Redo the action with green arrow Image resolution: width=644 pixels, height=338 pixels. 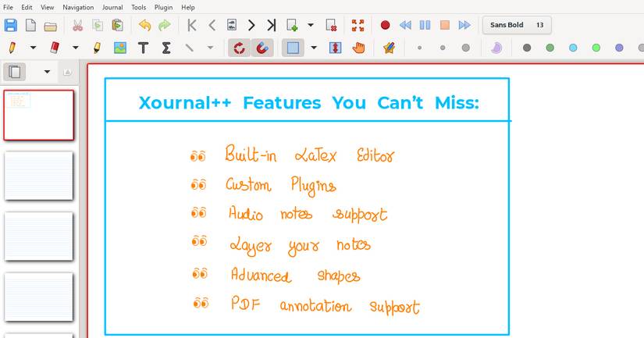click(165, 26)
